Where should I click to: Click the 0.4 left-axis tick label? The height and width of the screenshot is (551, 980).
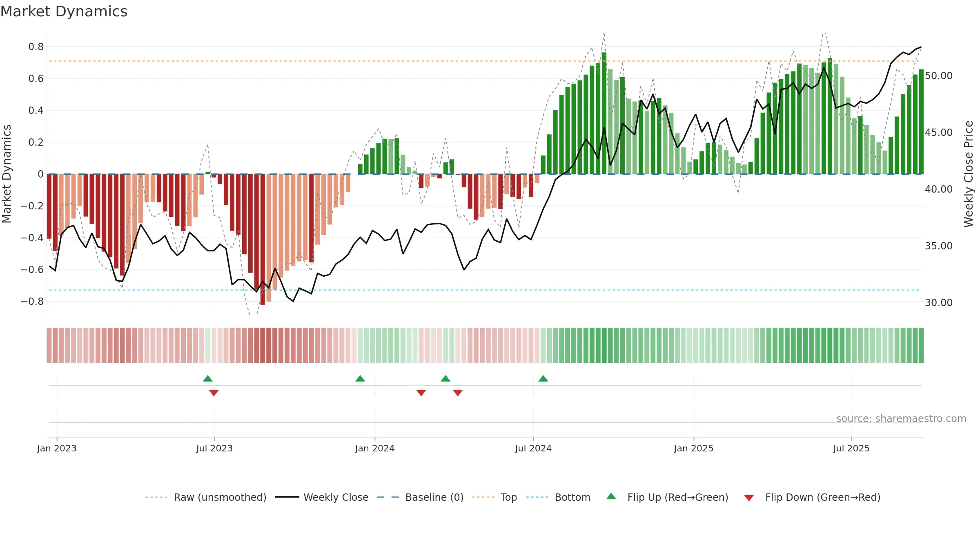tap(36, 111)
